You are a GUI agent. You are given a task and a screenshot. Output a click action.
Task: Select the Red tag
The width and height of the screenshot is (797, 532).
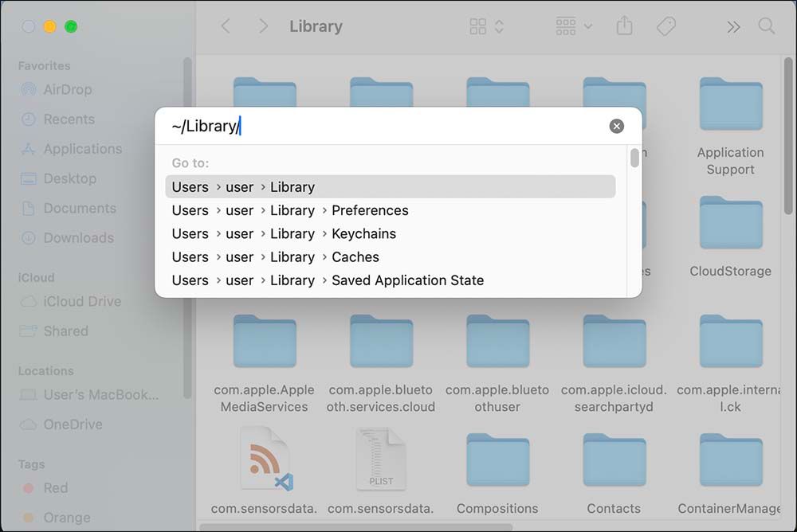[45, 487]
